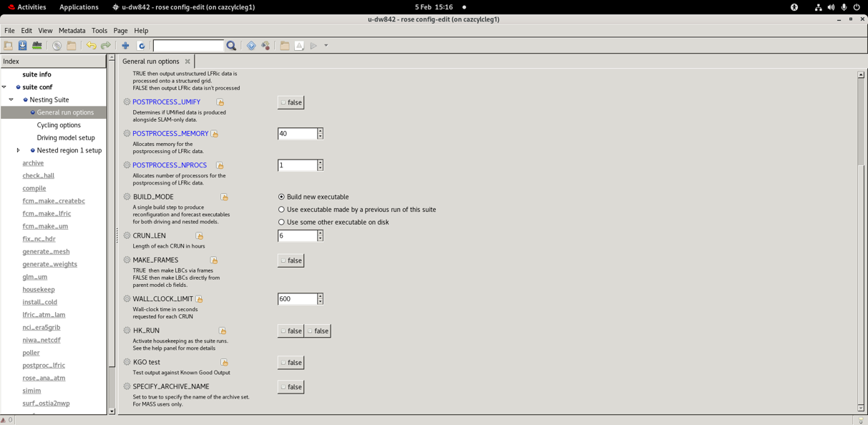Click the disc-shaped load apps toolbar icon

click(x=57, y=46)
